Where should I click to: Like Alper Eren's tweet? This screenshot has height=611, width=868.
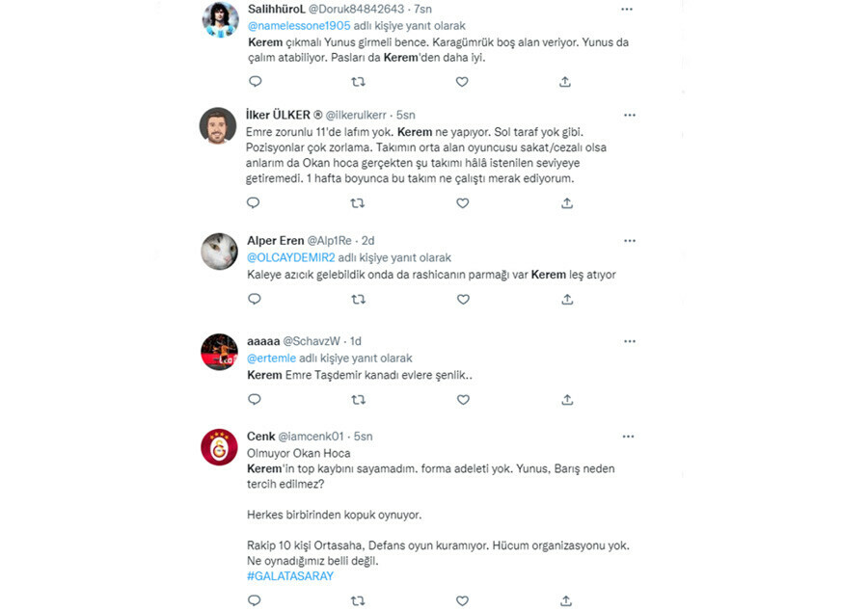click(463, 300)
